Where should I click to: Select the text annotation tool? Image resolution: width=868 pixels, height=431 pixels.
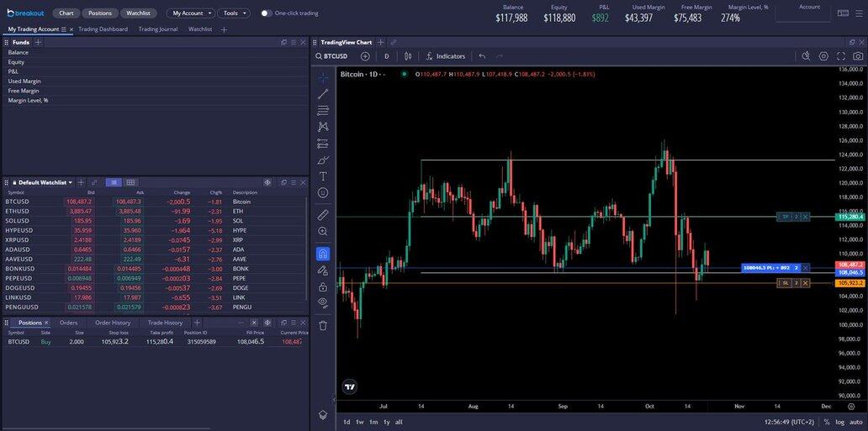click(x=323, y=176)
